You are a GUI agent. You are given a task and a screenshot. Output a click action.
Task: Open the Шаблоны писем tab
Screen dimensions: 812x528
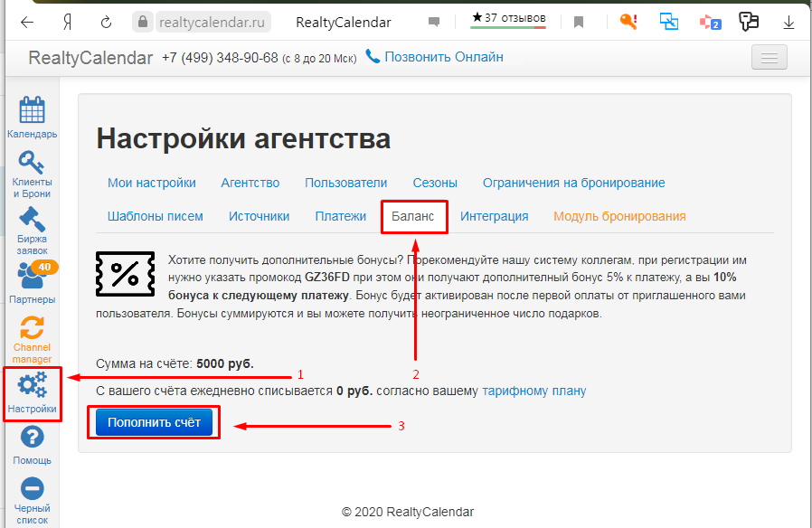point(156,216)
